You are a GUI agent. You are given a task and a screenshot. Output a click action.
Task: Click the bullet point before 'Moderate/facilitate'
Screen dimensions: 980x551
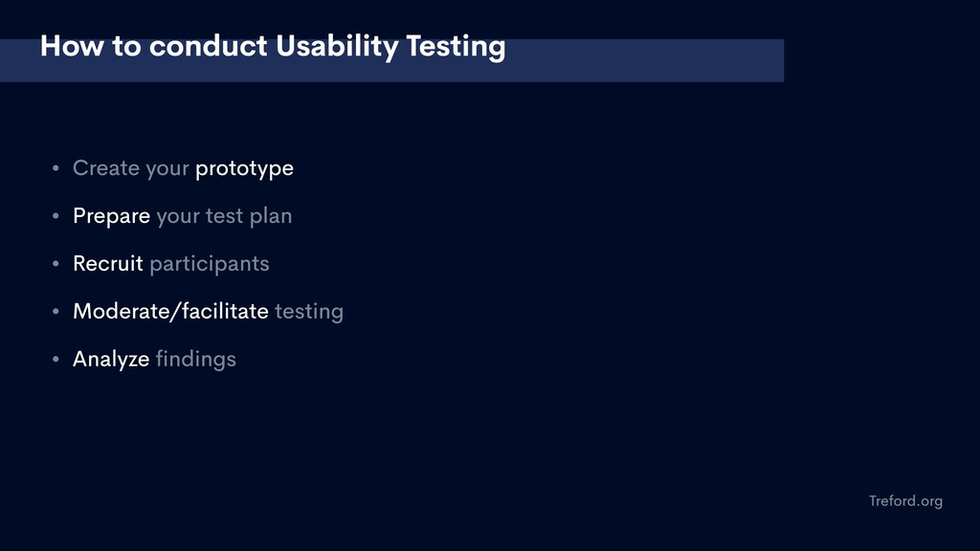coord(56,311)
